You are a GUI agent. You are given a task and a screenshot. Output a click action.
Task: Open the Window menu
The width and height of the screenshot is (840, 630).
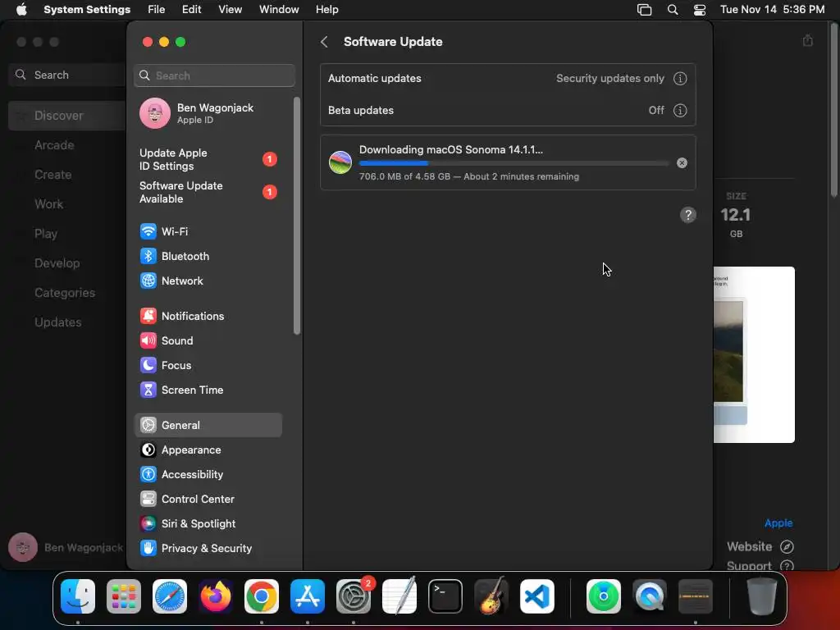click(279, 10)
